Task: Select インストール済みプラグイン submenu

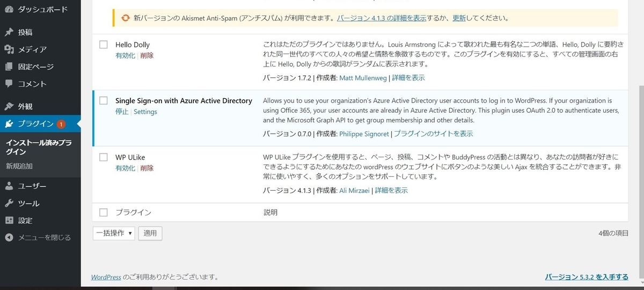Action: point(39,147)
